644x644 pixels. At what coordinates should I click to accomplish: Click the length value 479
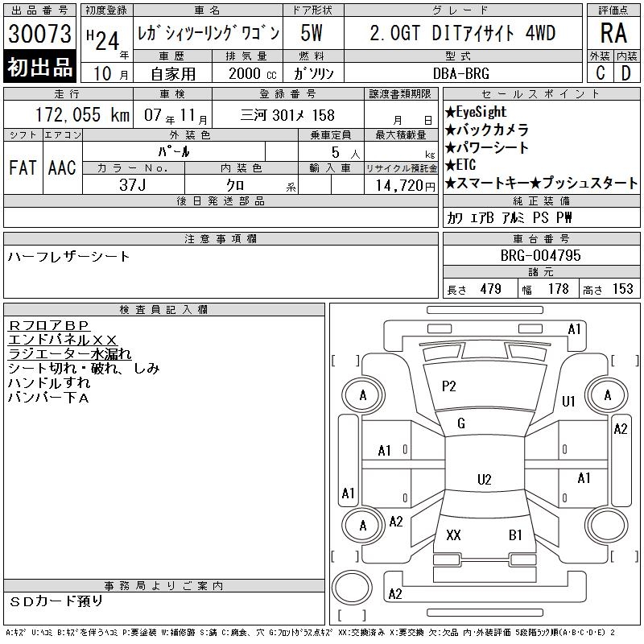tap(491, 289)
